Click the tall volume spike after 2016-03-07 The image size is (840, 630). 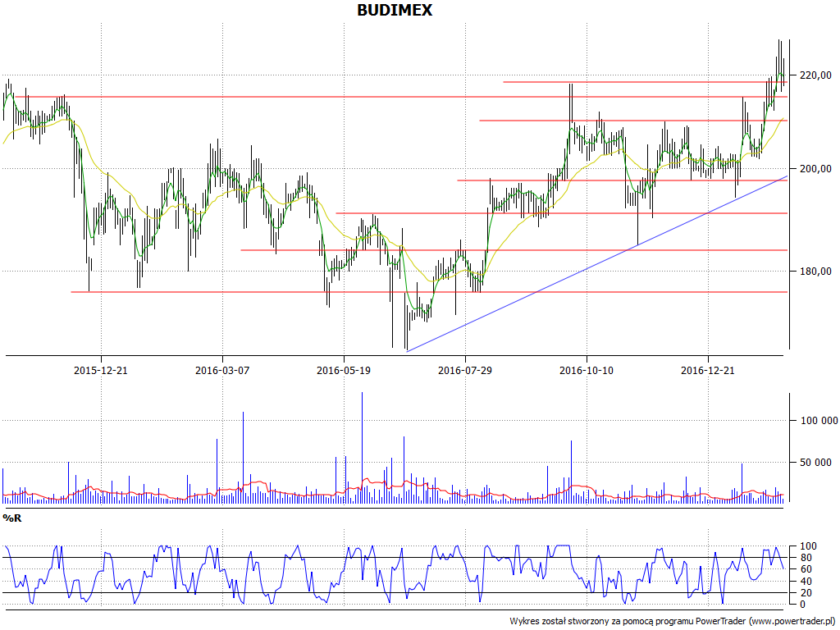(x=243, y=458)
